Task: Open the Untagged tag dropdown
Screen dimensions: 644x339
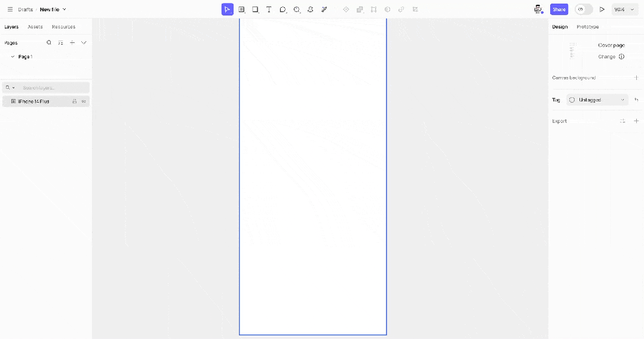Action: [597, 100]
